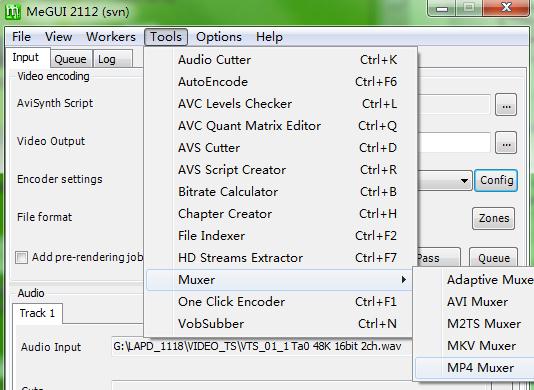The image size is (534, 390).
Task: Open the Workers menu
Action: click(111, 37)
